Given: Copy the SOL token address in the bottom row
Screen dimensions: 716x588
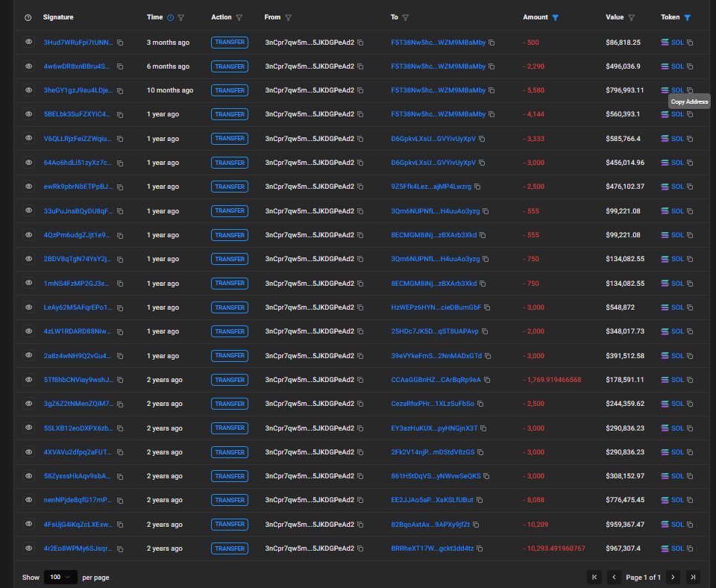Looking at the screenshot, I should [688, 548].
